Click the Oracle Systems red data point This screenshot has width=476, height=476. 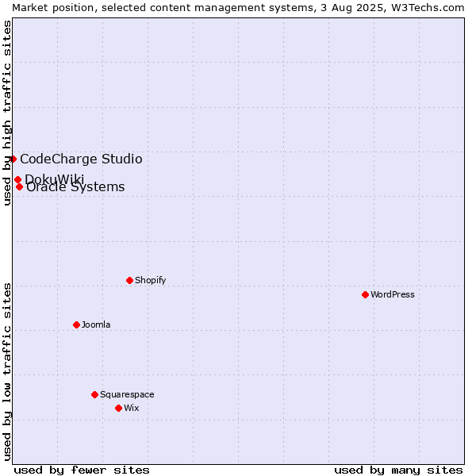(19, 186)
